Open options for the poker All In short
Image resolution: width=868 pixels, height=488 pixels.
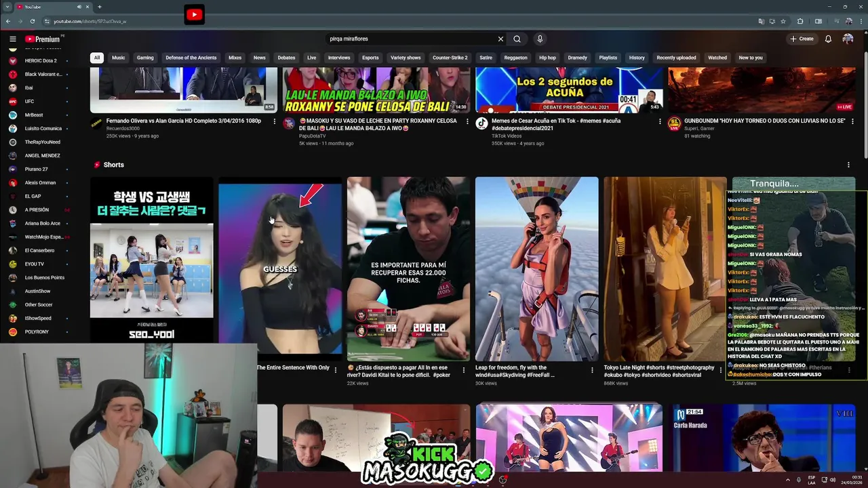(464, 370)
